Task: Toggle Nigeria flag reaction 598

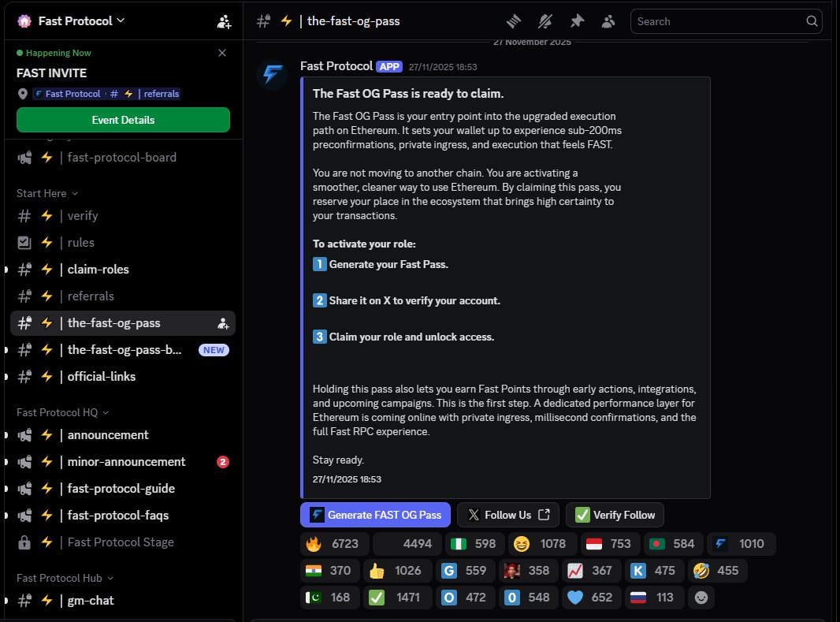Action: 474,544
